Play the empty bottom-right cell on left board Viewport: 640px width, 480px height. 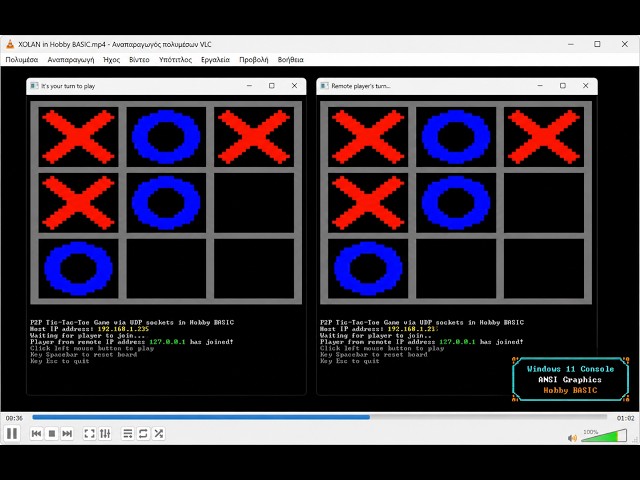pyautogui.click(x=254, y=269)
